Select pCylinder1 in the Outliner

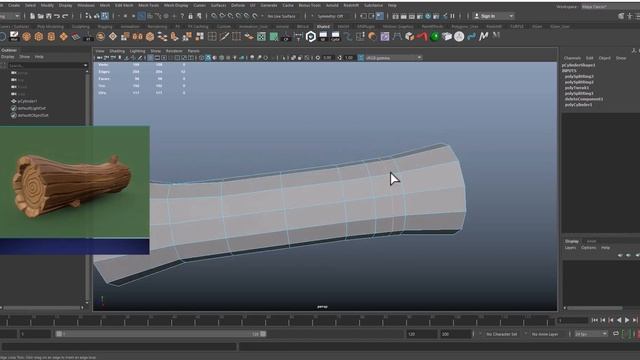(x=27, y=101)
